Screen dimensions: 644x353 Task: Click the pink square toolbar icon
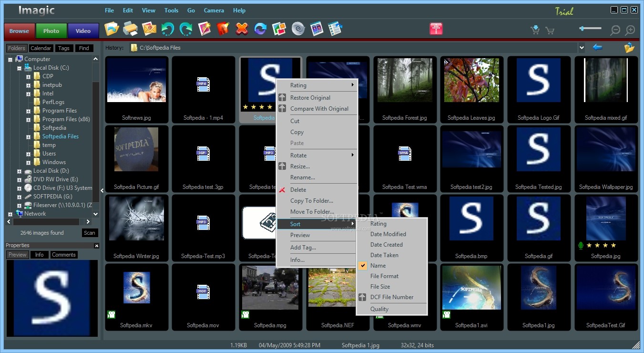click(x=436, y=29)
